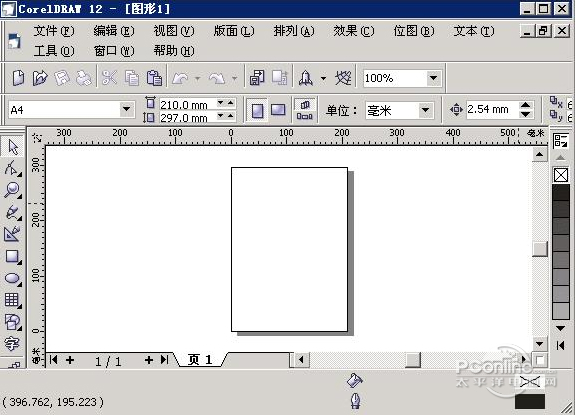The width and height of the screenshot is (576, 418).
Task: Click the horizontal scrollbar left arrow
Action: coord(301,360)
